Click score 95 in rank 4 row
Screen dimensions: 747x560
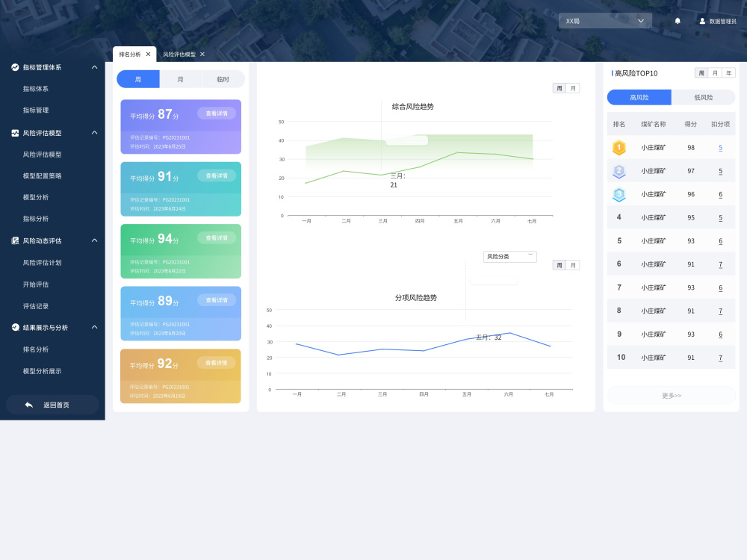coord(691,217)
